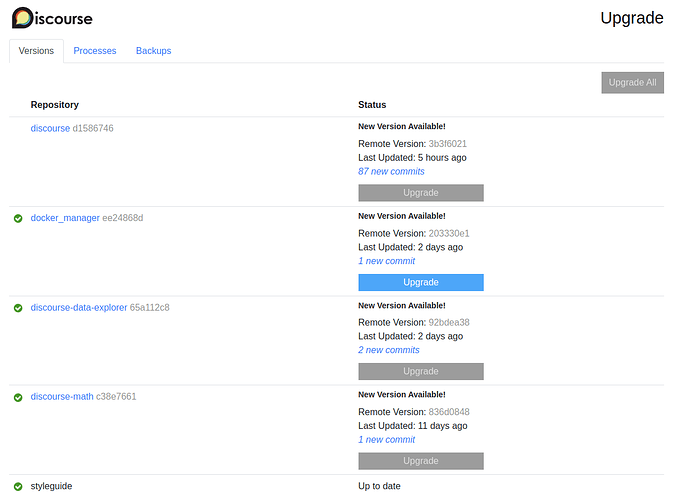This screenshot has height=499, width=690.
Task: Open the docker_manager repository link
Action: [x=65, y=218]
